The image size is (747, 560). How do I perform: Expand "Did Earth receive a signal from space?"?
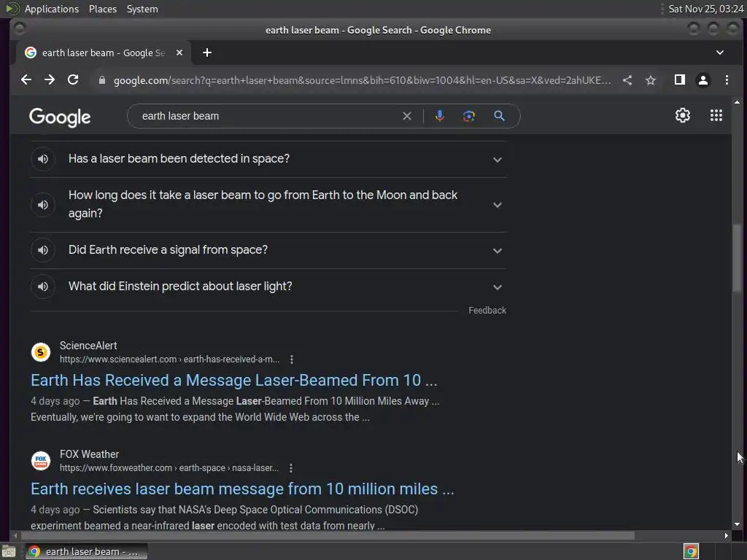click(498, 251)
